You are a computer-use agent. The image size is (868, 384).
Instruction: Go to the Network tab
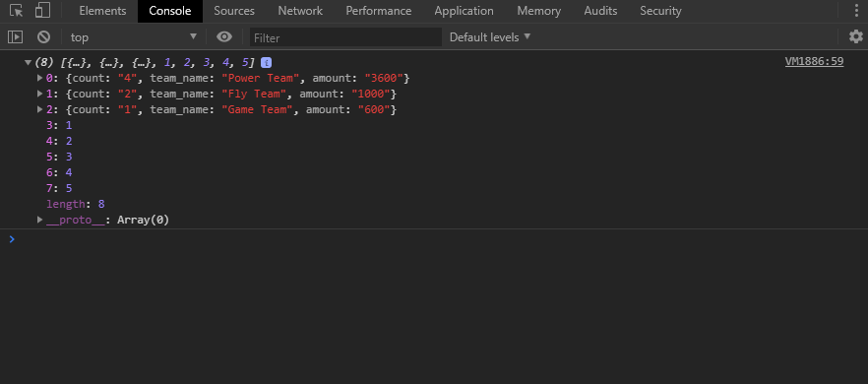[x=300, y=11]
